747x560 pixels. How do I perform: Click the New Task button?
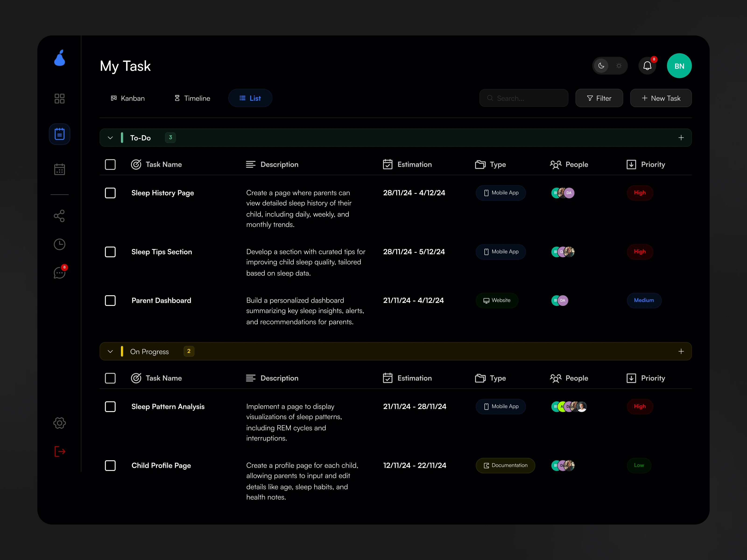661,98
